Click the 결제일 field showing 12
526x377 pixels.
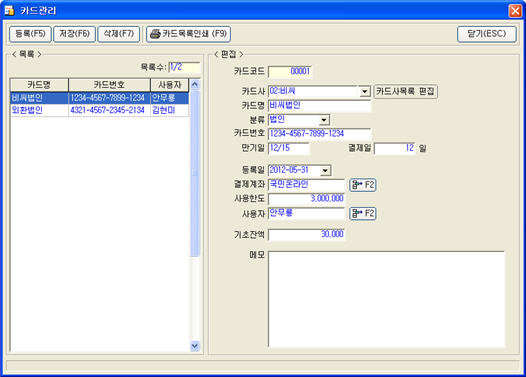coord(395,148)
